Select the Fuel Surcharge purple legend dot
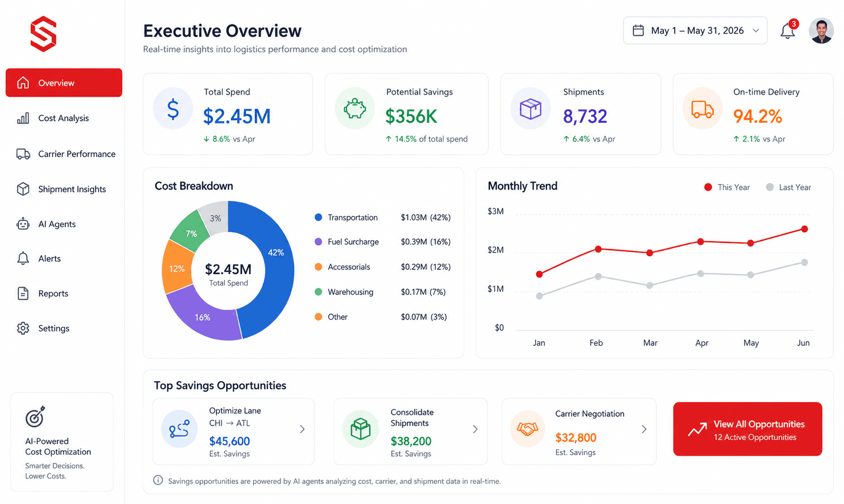The width and height of the screenshot is (844, 504). pyautogui.click(x=318, y=241)
